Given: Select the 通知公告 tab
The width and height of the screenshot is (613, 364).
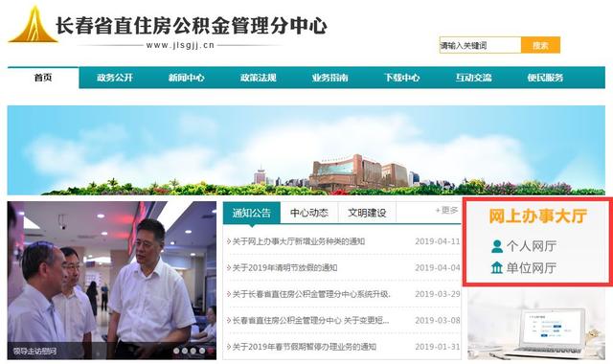Looking at the screenshot, I should [x=251, y=213].
